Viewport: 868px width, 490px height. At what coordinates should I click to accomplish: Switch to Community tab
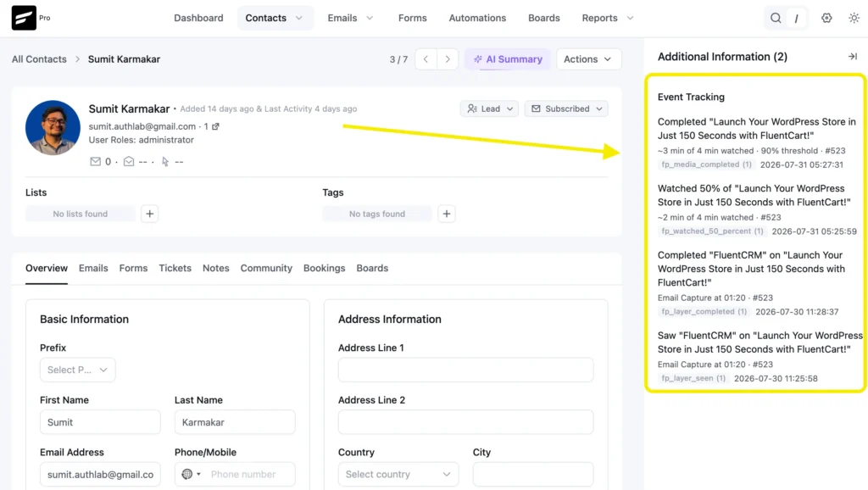266,268
